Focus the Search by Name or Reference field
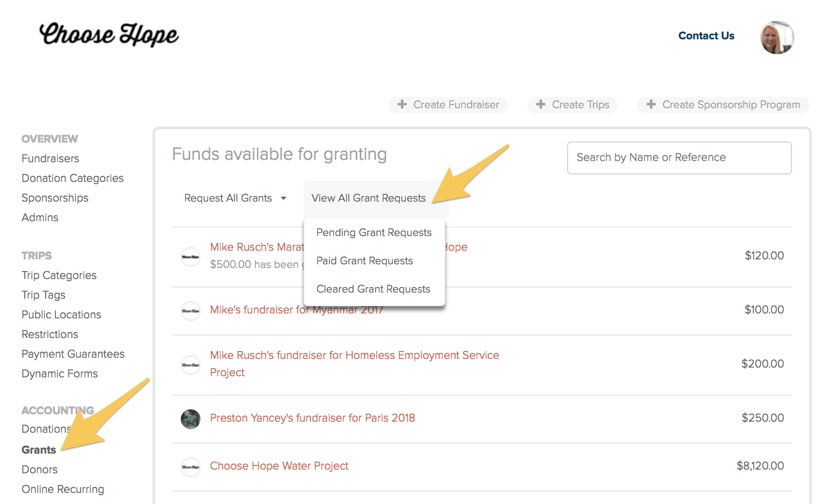 click(x=679, y=158)
